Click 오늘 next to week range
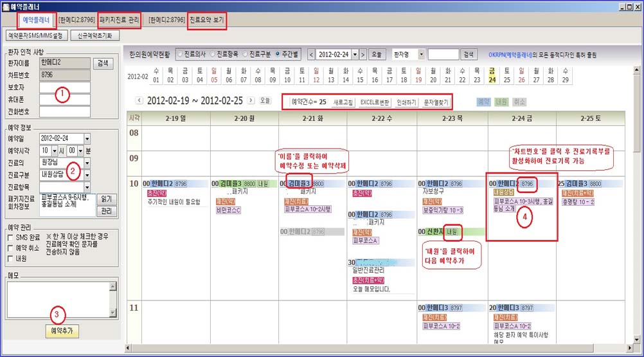This screenshot has height=357, width=644. point(265,100)
